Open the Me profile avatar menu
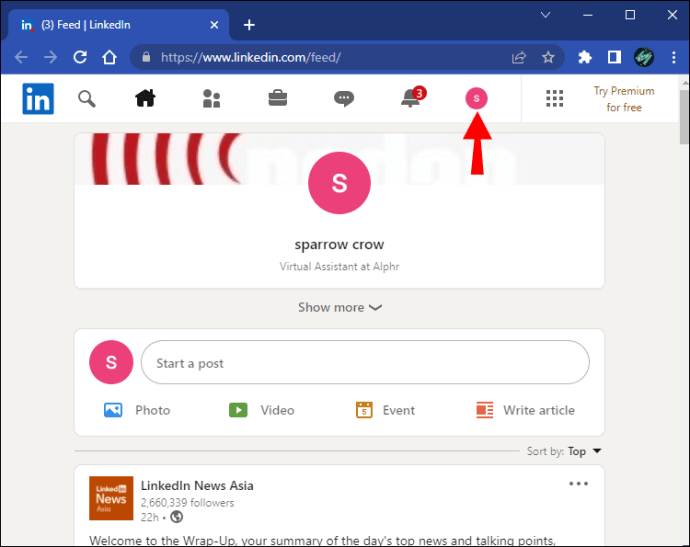This screenshot has height=547, width=690. 477,98
